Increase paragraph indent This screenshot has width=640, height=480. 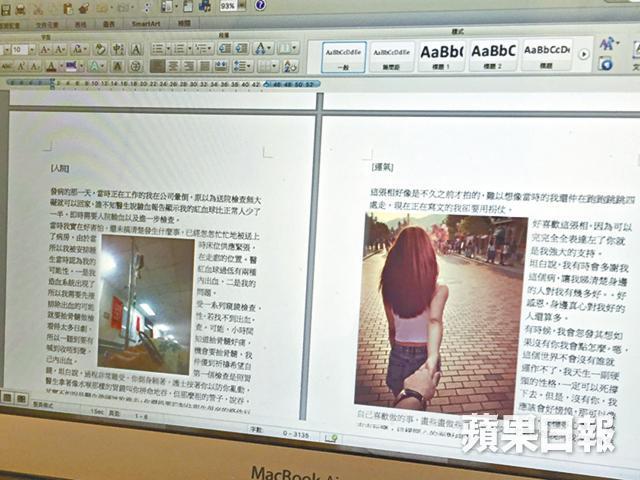242,48
